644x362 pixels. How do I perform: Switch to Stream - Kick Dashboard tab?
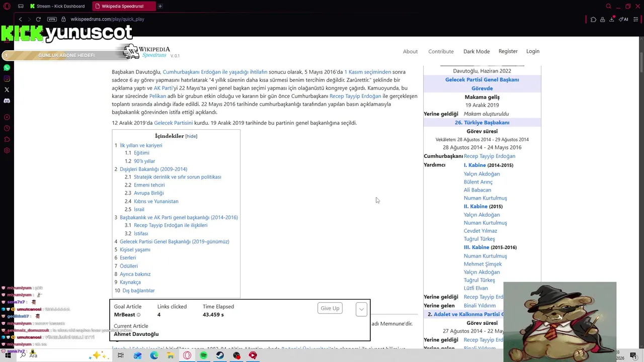click(57, 6)
